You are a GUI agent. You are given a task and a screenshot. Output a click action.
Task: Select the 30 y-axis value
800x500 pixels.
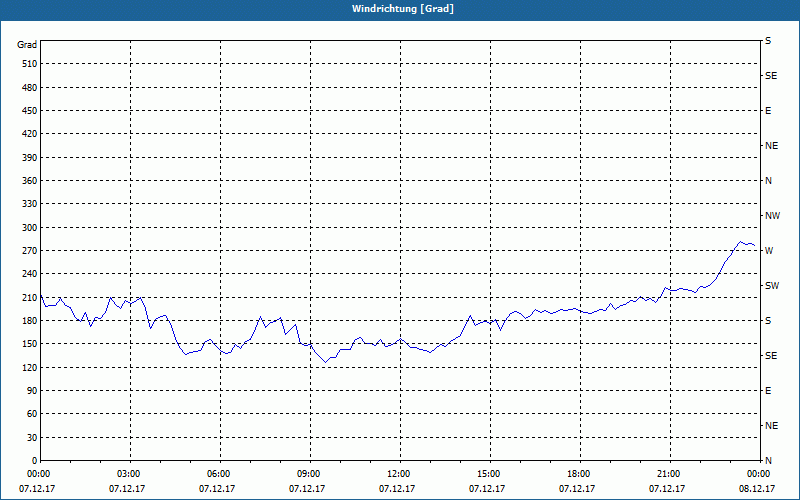[x=32, y=438]
